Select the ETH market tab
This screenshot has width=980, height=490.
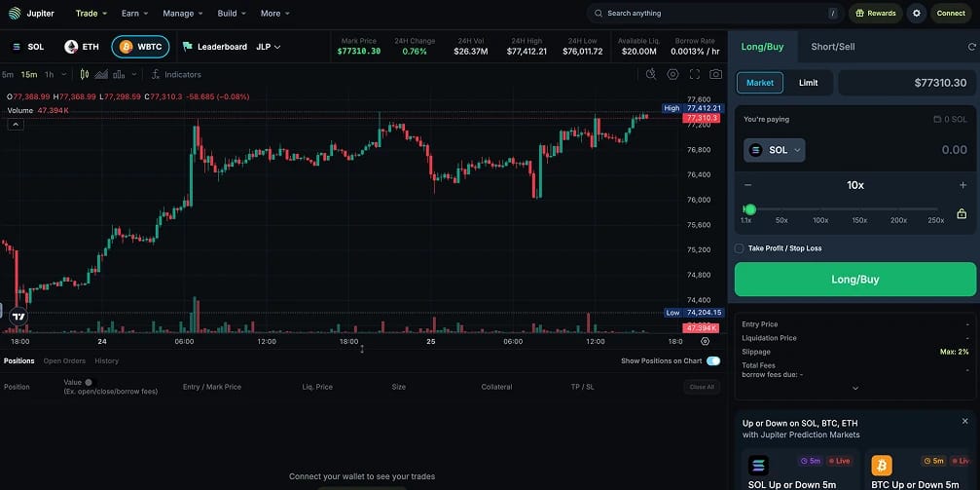[82, 47]
